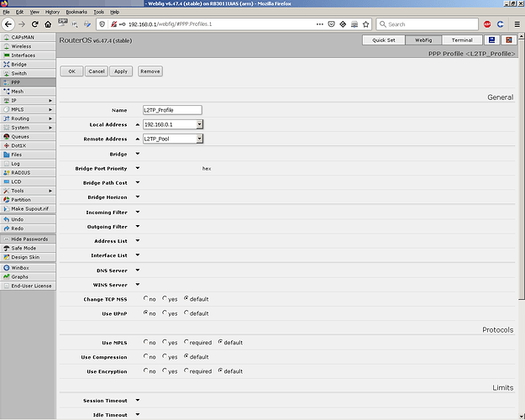Expand the Session Timeout field
Screen dimensions: 525x420
pyautogui.click(x=138, y=400)
